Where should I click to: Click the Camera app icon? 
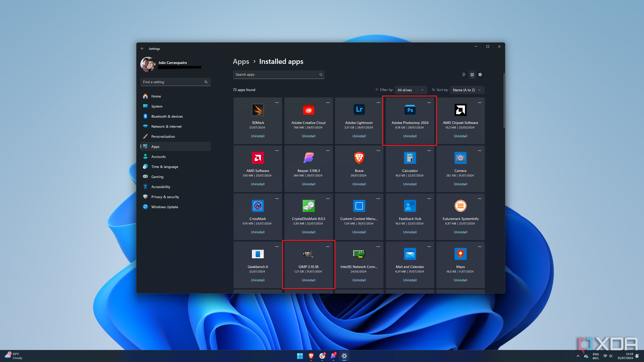[460, 158]
